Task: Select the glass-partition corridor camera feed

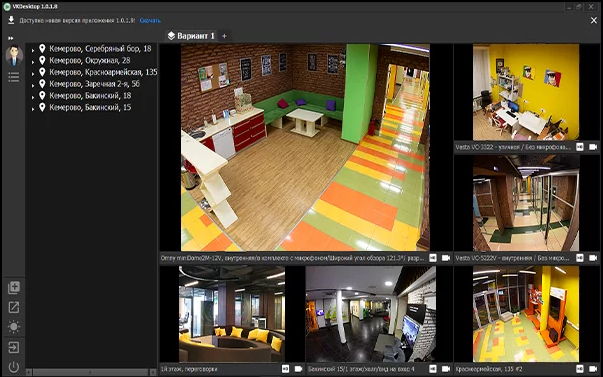Action: click(x=526, y=203)
